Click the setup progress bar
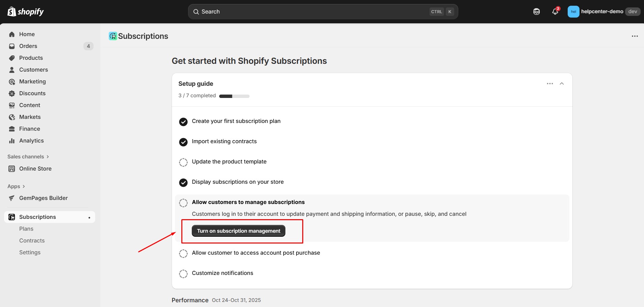Viewport: 644px width, 307px height. (234, 96)
